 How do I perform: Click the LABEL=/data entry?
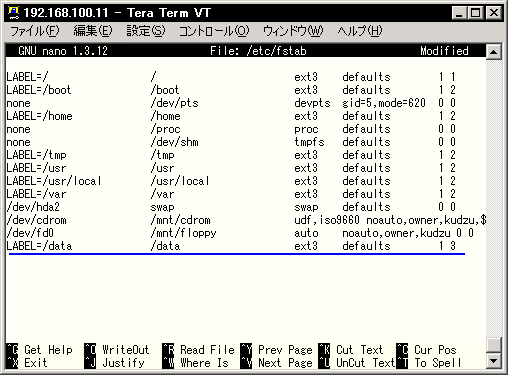pos(39,246)
